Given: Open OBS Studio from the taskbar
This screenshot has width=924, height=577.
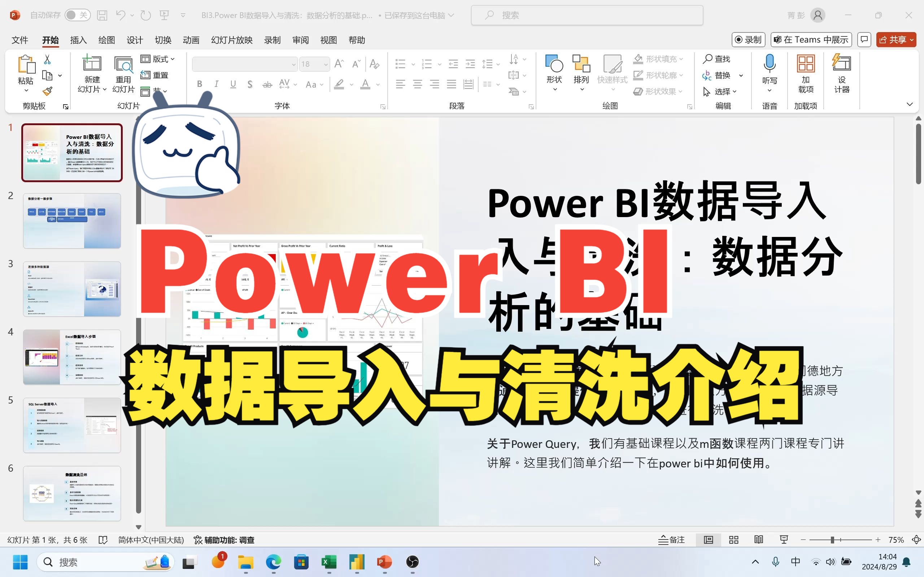Looking at the screenshot, I should (412, 562).
